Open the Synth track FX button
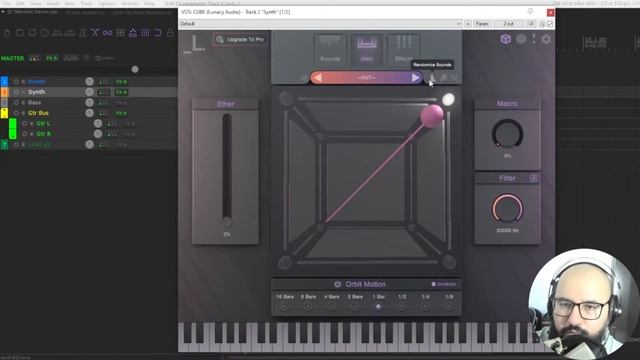This screenshot has height=360, width=640. click(121, 92)
